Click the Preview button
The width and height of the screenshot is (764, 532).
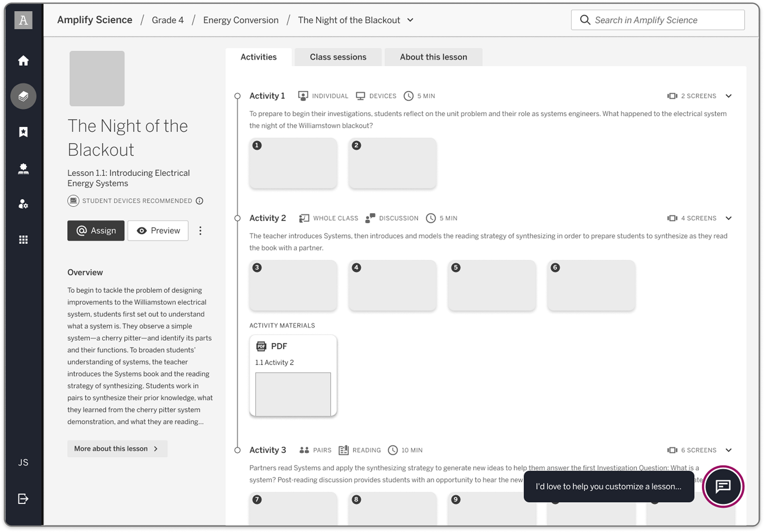(x=158, y=231)
